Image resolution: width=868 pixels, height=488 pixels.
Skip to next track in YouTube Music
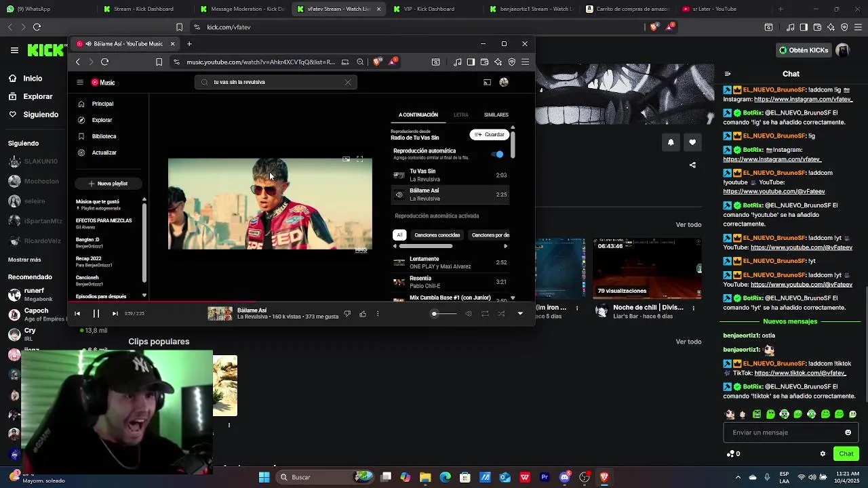pos(115,313)
